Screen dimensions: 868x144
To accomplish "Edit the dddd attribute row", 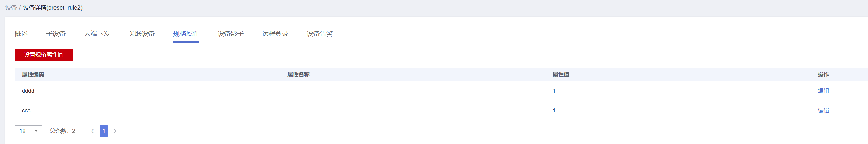I will (823, 91).
